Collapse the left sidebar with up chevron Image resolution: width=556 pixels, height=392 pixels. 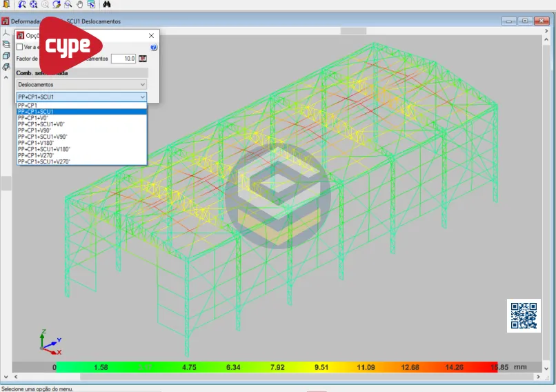tap(6, 77)
